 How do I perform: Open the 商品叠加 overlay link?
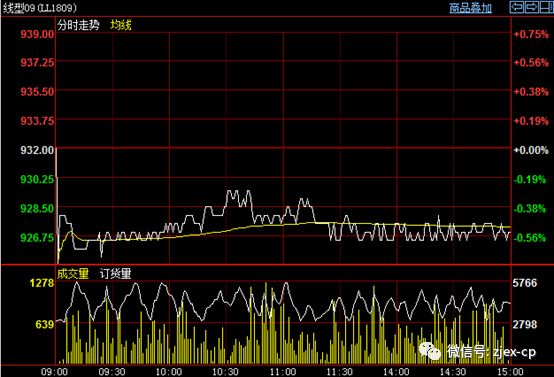click(x=470, y=8)
